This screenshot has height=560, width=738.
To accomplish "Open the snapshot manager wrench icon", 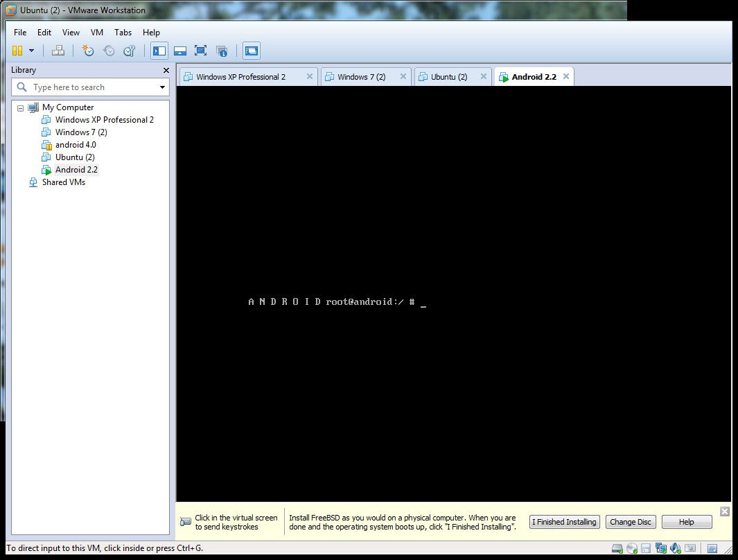I will [x=130, y=51].
